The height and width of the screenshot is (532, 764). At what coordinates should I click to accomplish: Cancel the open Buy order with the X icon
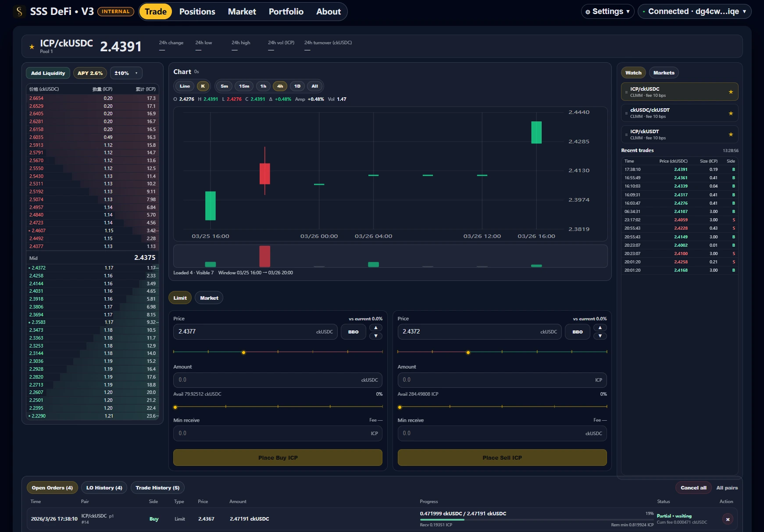click(727, 518)
